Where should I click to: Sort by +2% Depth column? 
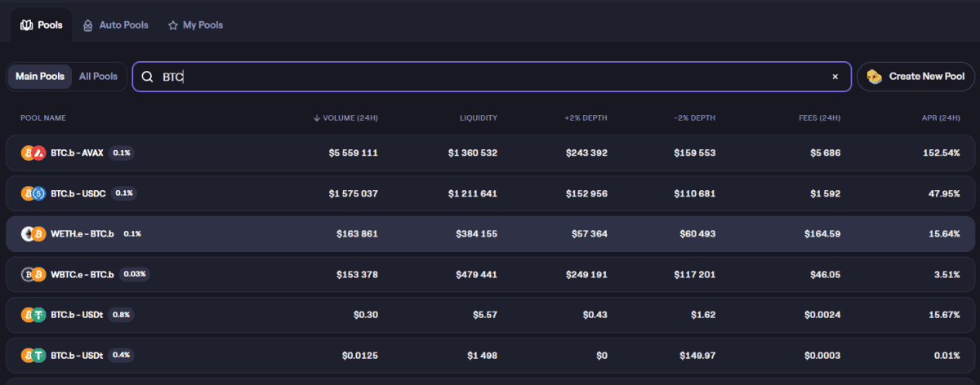coord(586,118)
